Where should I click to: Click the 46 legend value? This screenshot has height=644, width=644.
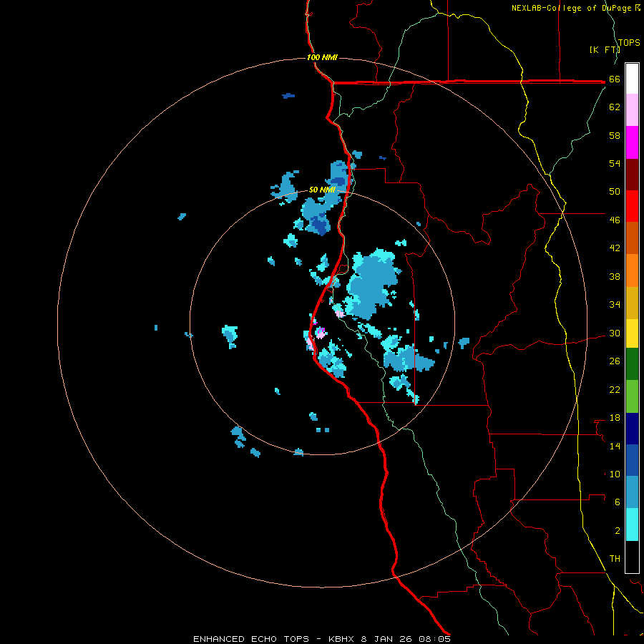(615, 220)
